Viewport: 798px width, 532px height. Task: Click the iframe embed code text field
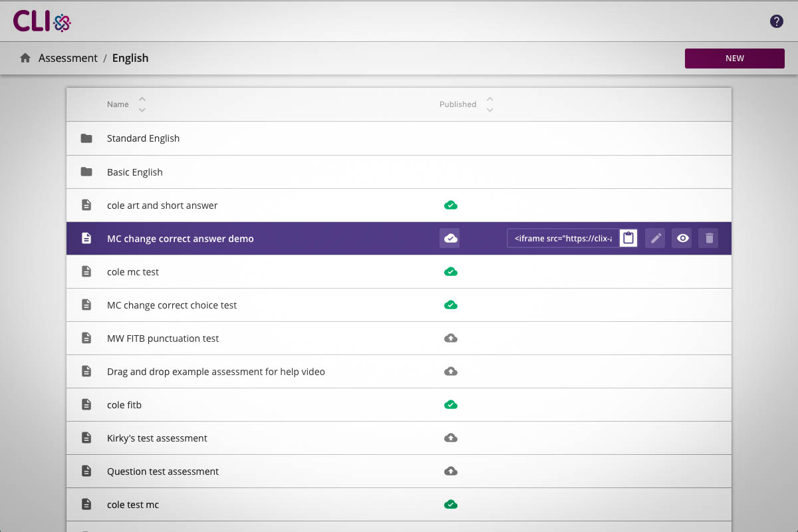pyautogui.click(x=563, y=238)
